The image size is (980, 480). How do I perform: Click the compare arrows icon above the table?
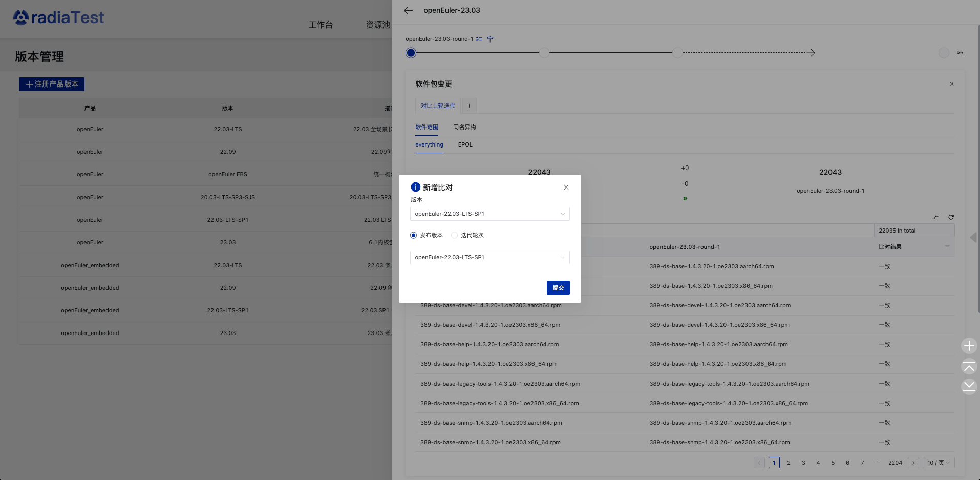[x=935, y=217]
